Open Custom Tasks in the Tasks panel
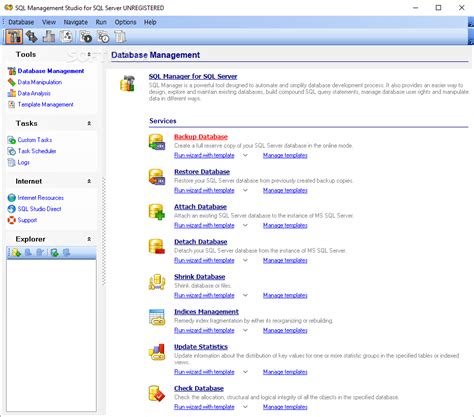This screenshot has width=474, height=417. [35, 140]
